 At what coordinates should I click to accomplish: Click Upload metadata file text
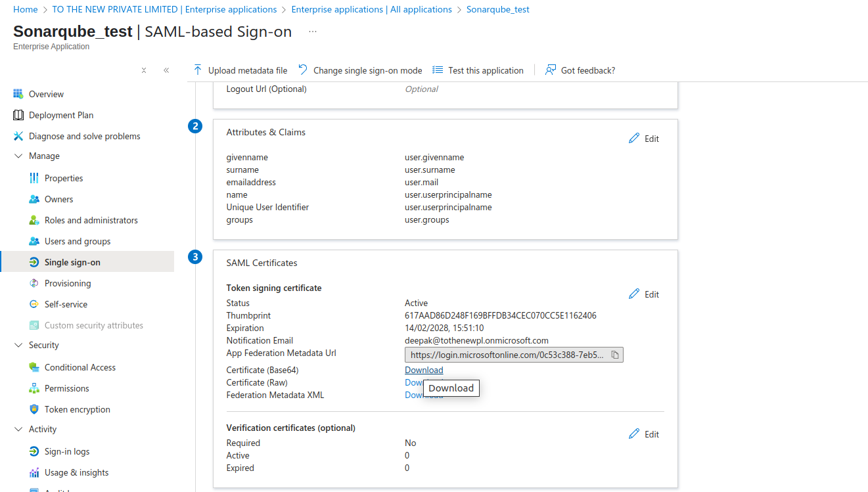click(248, 70)
